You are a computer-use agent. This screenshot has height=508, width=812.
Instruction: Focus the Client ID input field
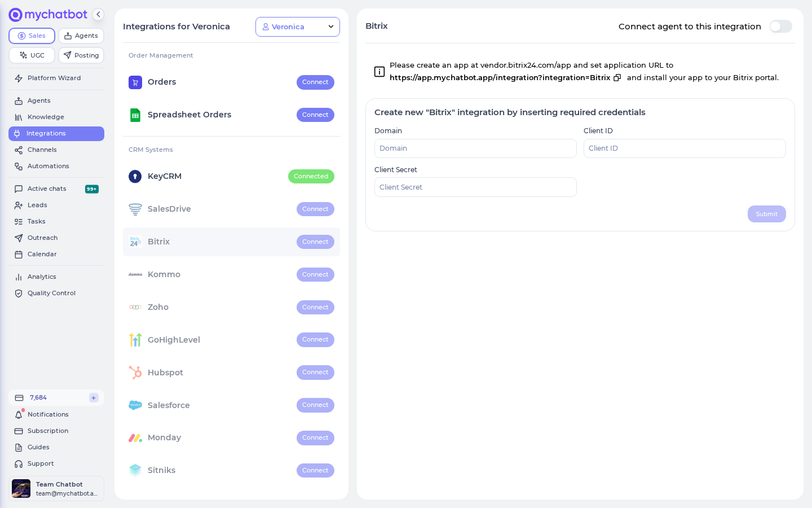tap(685, 148)
